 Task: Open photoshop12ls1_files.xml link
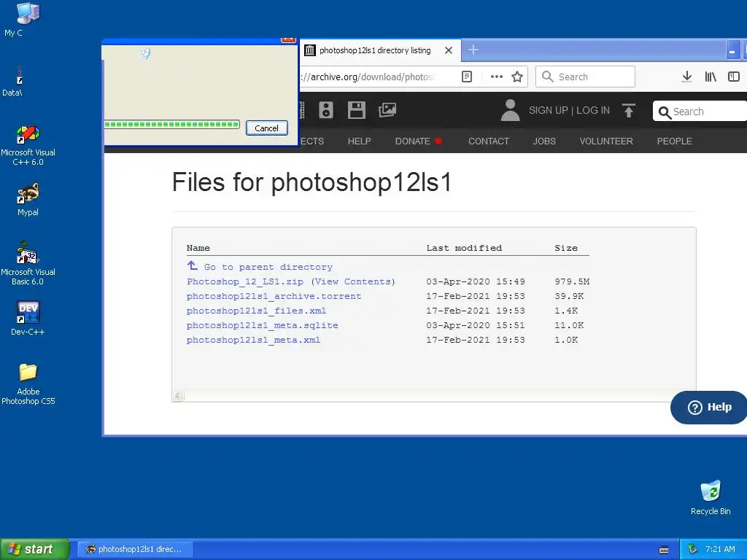pos(256,311)
